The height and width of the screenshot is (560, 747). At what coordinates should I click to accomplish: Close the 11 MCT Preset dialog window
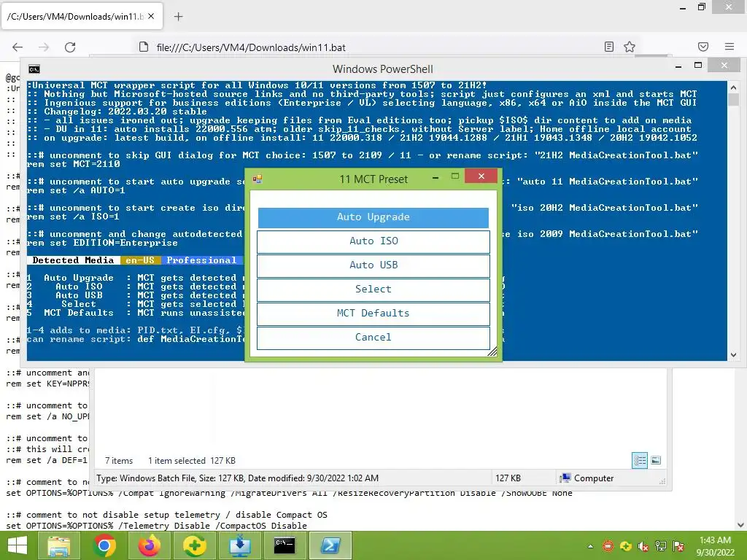tap(481, 176)
